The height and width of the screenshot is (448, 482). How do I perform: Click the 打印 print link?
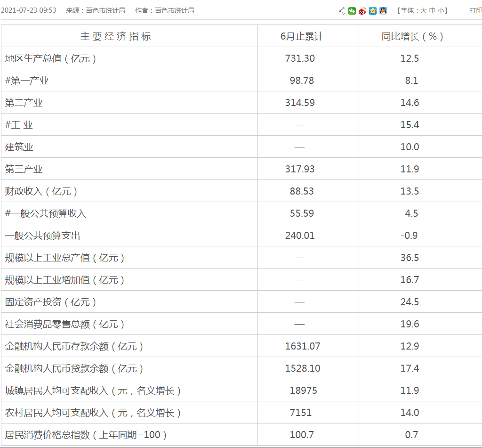tap(475, 10)
